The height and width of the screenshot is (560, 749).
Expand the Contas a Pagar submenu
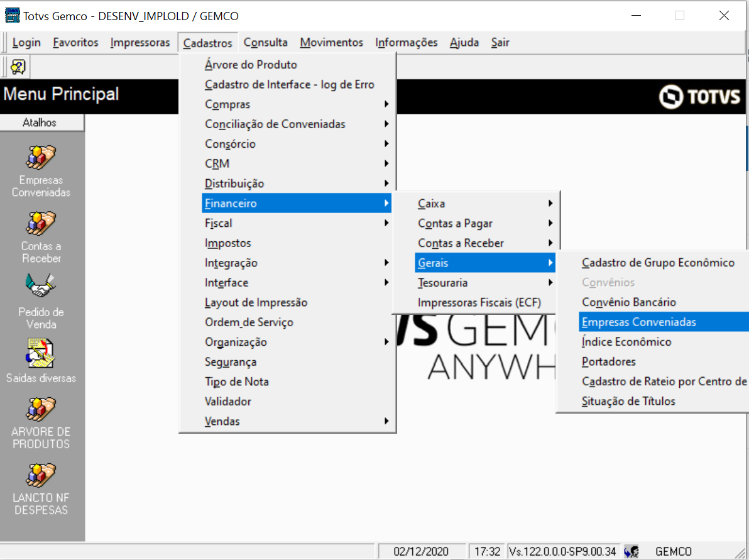coord(485,224)
